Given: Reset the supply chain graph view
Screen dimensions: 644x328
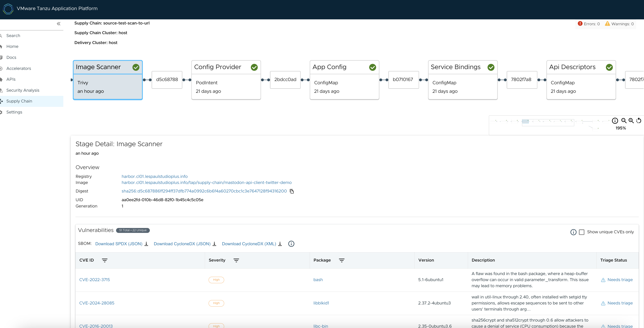Looking at the screenshot, I should tap(639, 121).
